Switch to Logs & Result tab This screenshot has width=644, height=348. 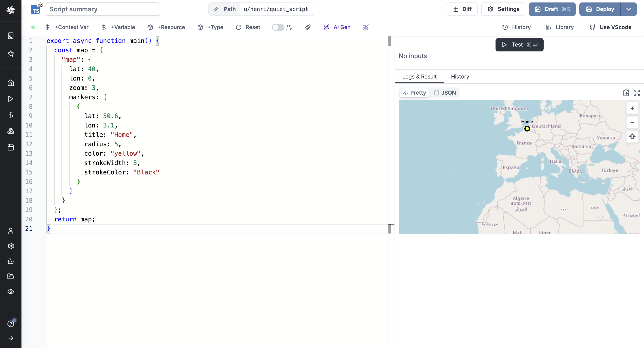pos(419,76)
